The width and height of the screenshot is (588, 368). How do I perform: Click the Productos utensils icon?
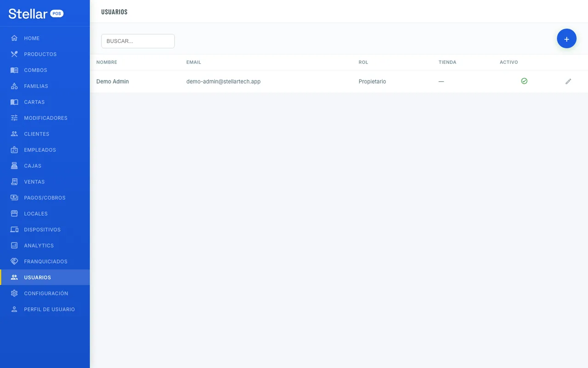(x=14, y=54)
